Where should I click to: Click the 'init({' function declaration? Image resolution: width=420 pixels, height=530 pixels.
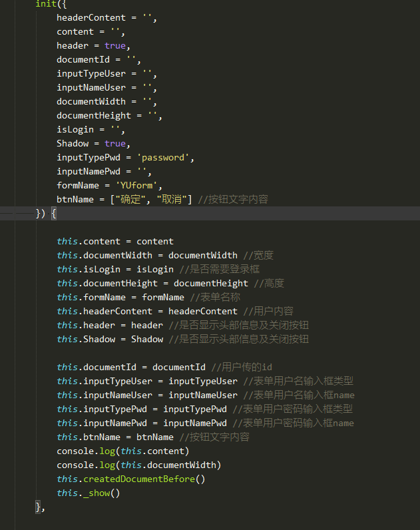pyautogui.click(x=51, y=4)
